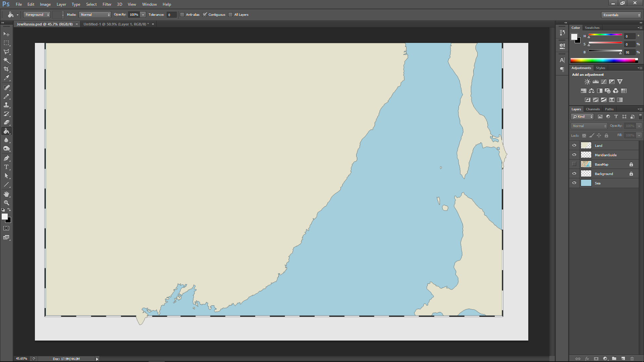This screenshot has width=644, height=362.
Task: Click the Tolerance input field
Action: click(x=171, y=15)
